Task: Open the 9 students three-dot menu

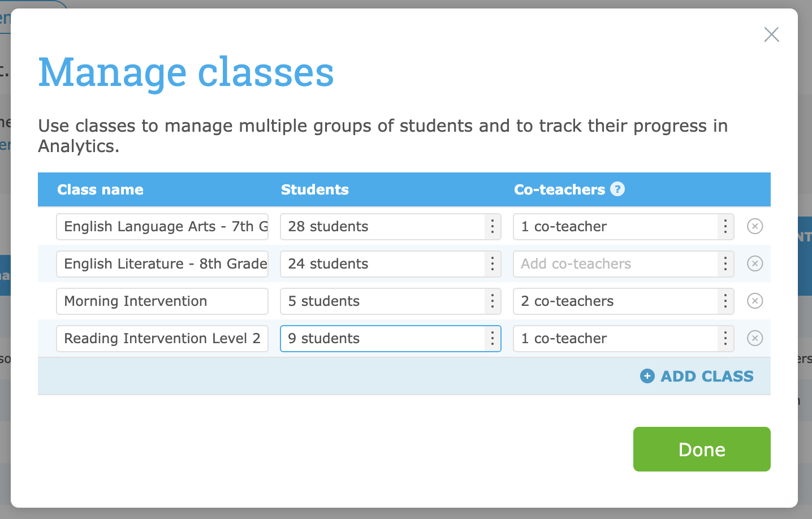Action: [x=493, y=339]
